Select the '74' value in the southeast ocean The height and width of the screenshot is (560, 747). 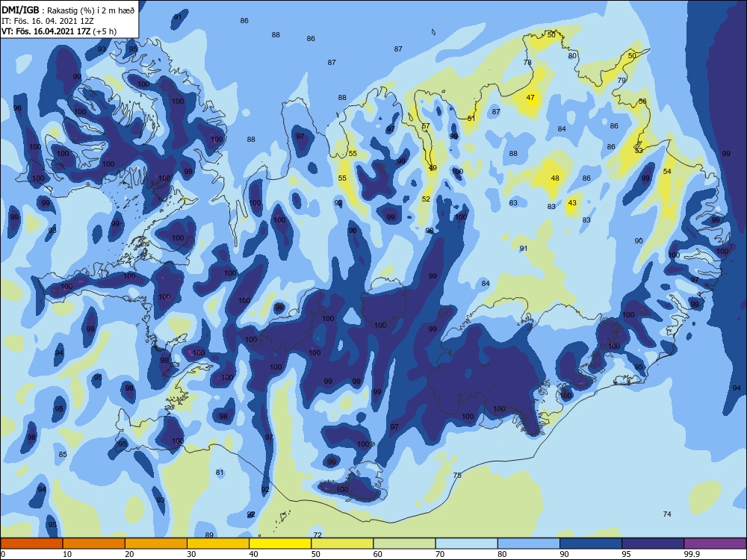point(667,514)
